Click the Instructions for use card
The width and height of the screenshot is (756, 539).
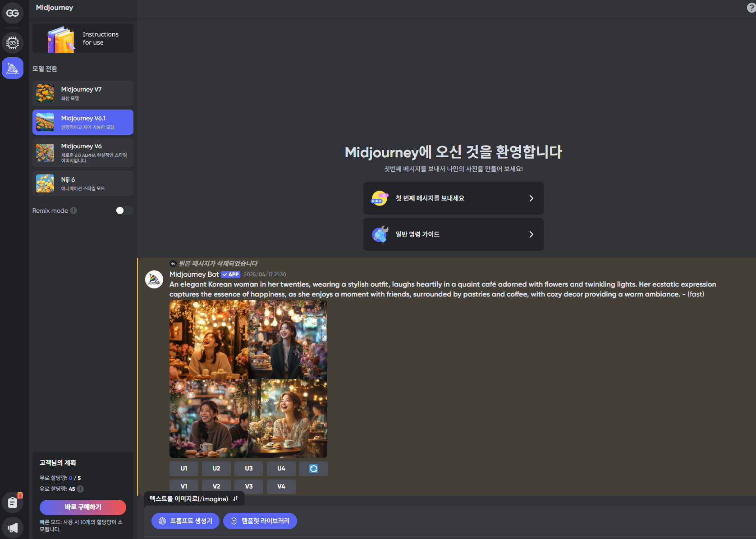[x=83, y=38]
